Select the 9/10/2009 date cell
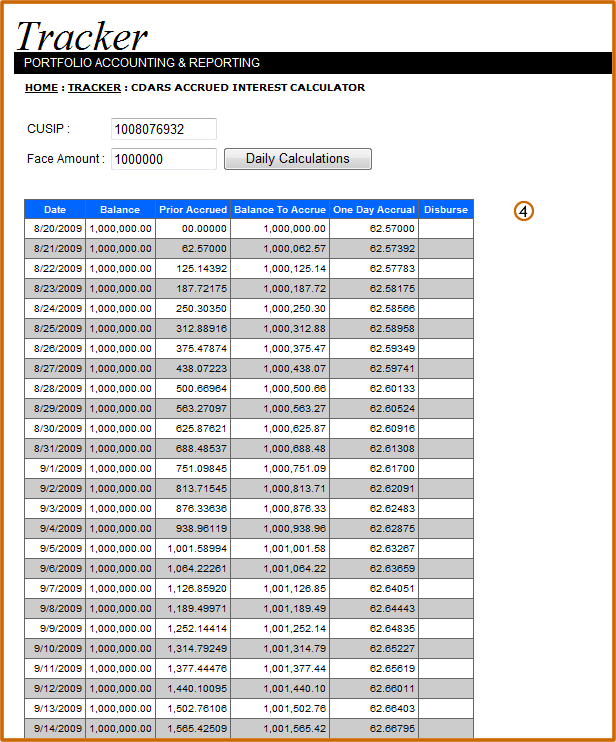Screen dimensions: 616x742 pos(55,648)
